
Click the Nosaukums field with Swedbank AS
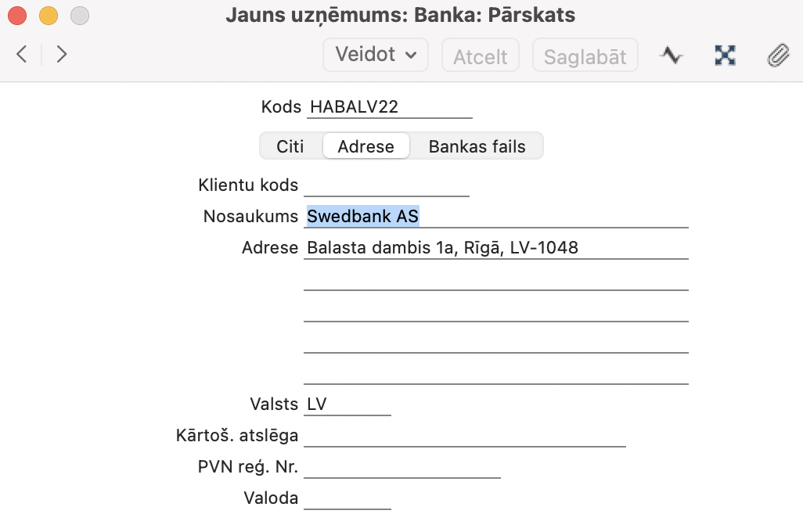pyautogui.click(x=496, y=217)
